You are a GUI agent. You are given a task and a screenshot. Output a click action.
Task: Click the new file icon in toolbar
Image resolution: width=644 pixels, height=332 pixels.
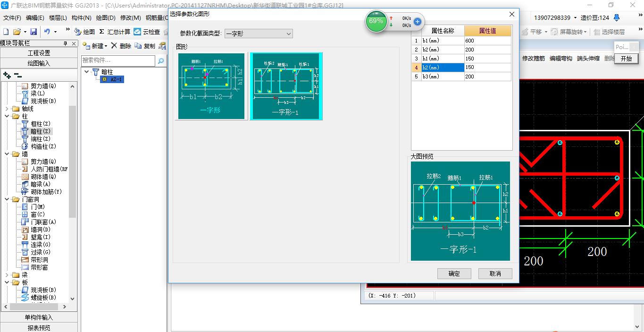coord(6,32)
